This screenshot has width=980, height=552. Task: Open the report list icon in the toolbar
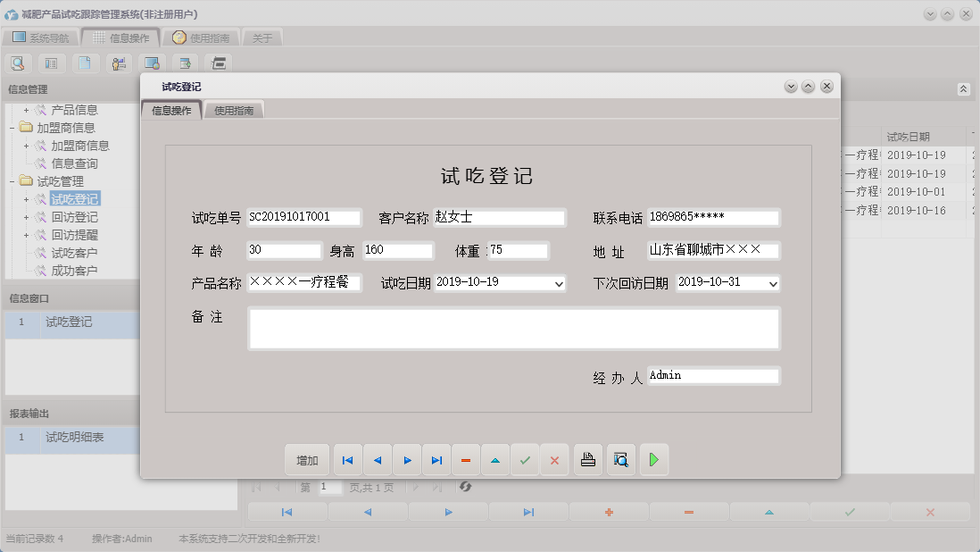tap(52, 63)
